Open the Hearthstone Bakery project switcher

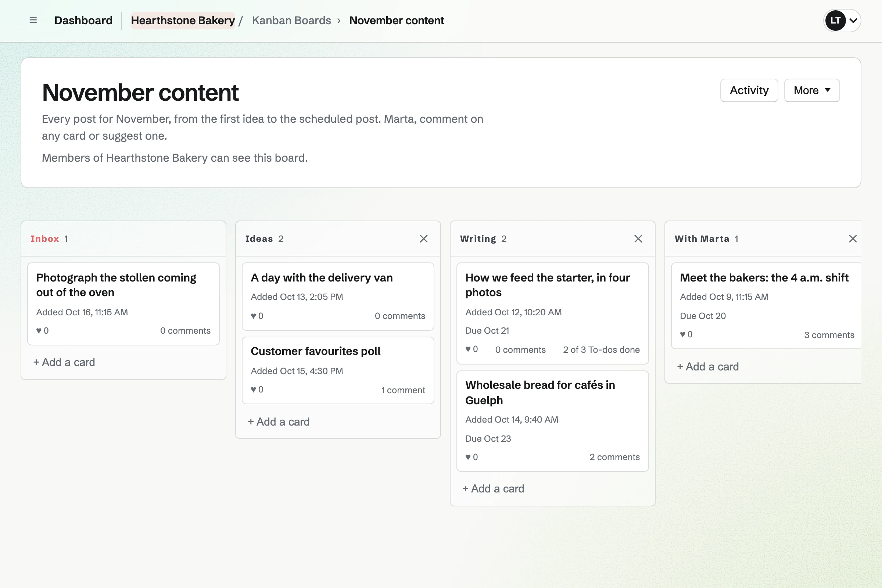(183, 20)
